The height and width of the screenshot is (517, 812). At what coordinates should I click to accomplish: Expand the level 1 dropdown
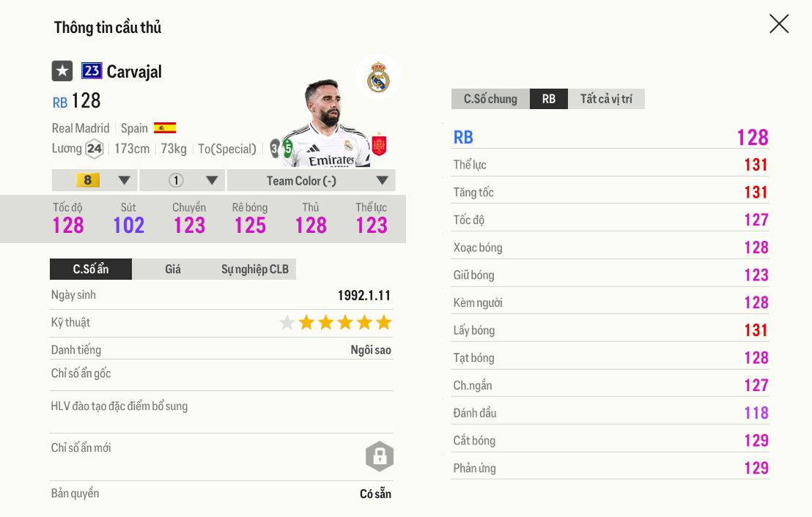pos(182,180)
